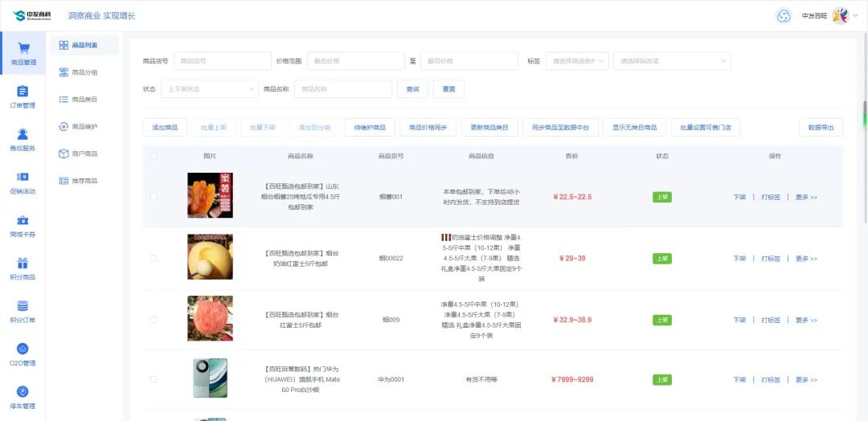Viewport: 868px width, 421px height.
Task: Click 下架 link for 华为0001 row
Action: pos(739,379)
